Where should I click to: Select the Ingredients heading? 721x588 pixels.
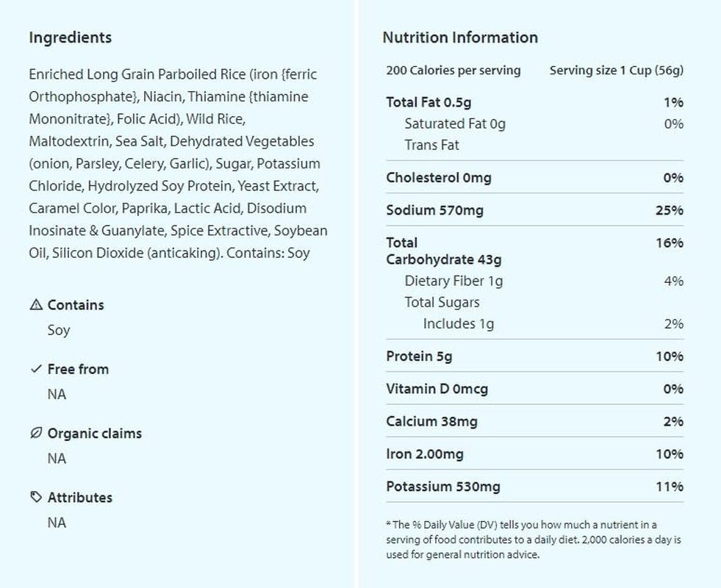click(x=71, y=37)
